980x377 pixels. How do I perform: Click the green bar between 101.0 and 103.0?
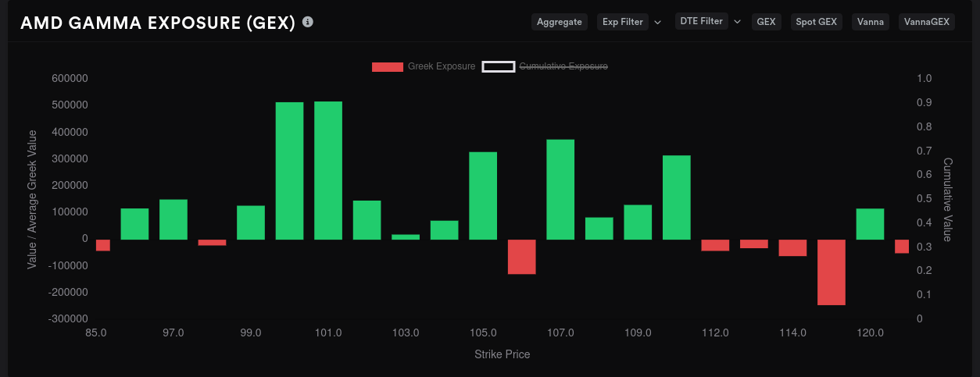click(x=367, y=220)
